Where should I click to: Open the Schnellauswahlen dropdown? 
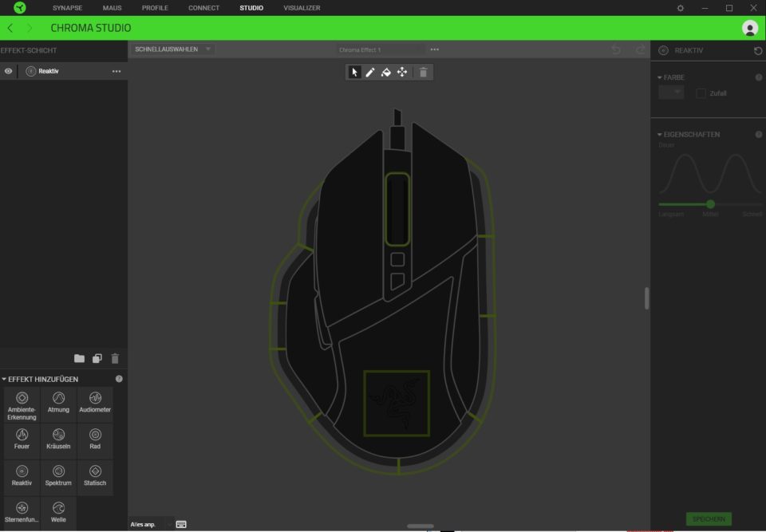tap(172, 49)
